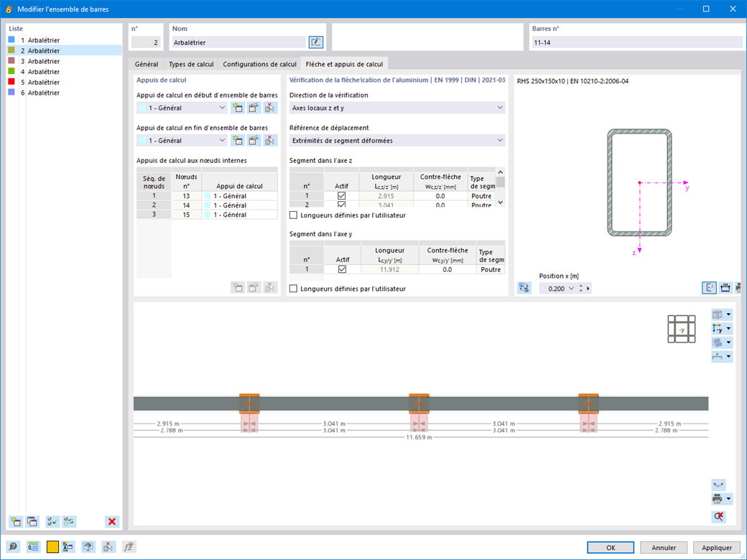Viewport: 747px width, 560px height.
Task: Click the OK button
Action: (611, 548)
